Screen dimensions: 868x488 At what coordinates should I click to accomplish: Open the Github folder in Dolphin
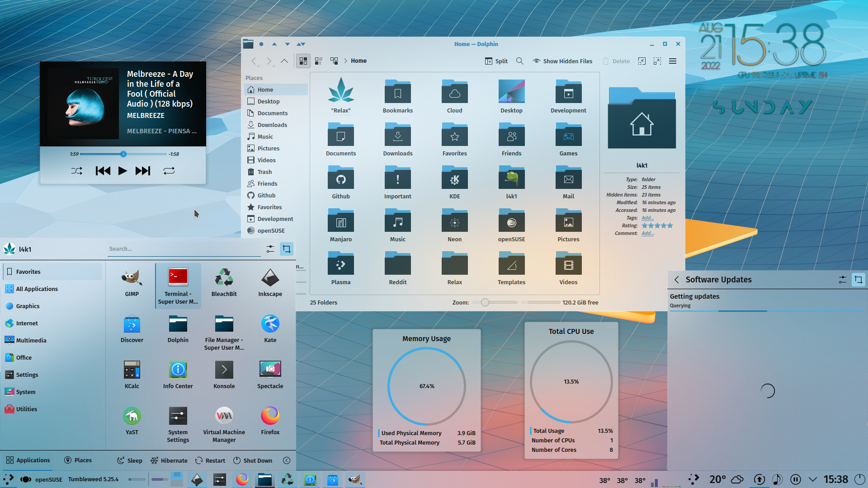click(341, 183)
